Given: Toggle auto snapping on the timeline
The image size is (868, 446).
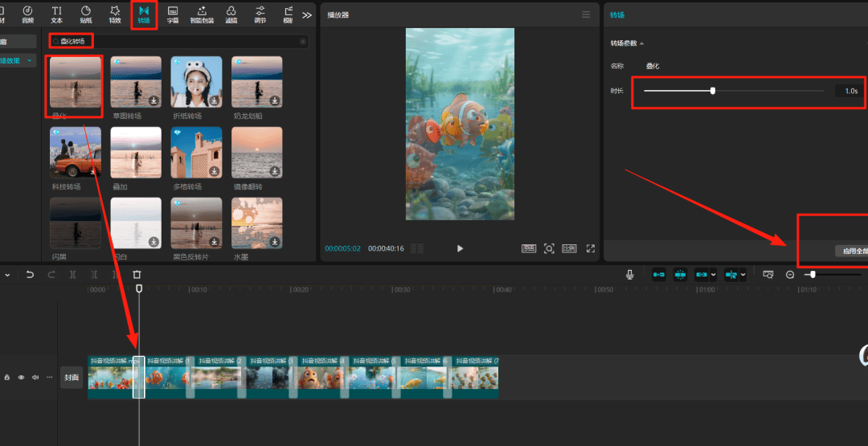Looking at the screenshot, I should coord(680,274).
